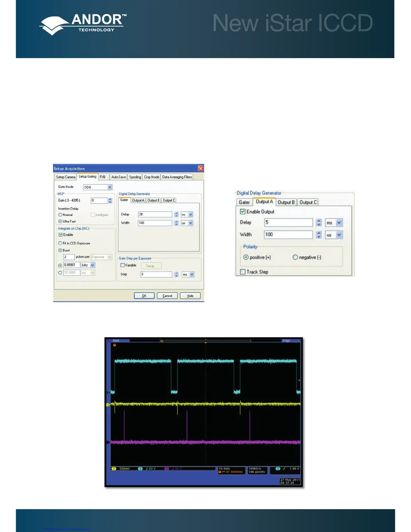Click the trigger edge icon beside 1.96 V
411x532 pixels.
point(284,469)
